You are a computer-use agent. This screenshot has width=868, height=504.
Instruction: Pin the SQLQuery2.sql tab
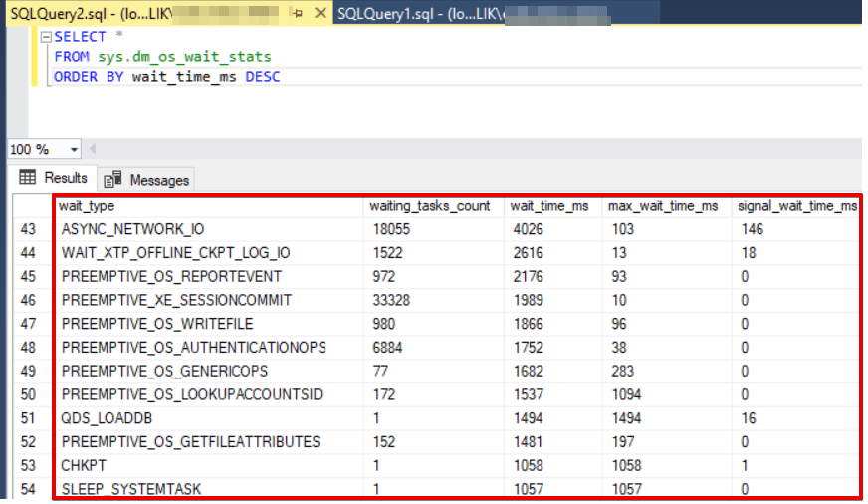pos(298,13)
